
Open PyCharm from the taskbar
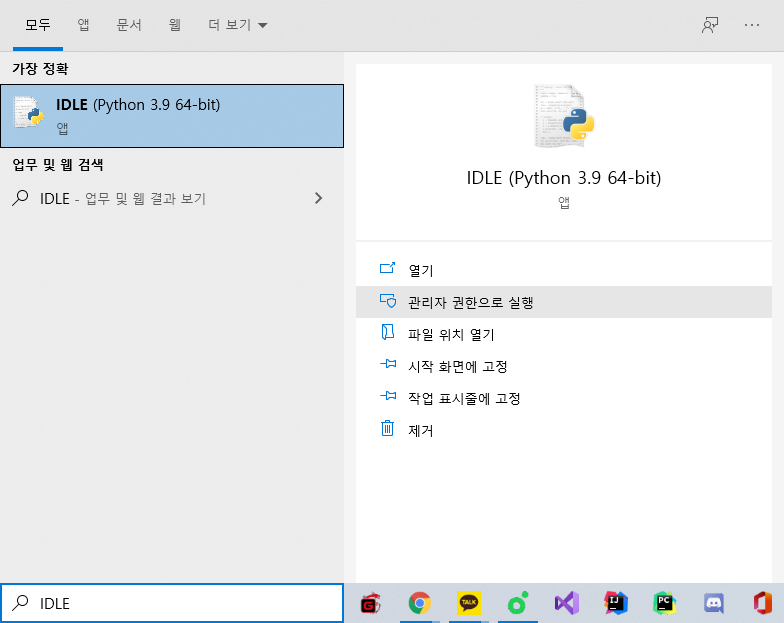[664, 603]
